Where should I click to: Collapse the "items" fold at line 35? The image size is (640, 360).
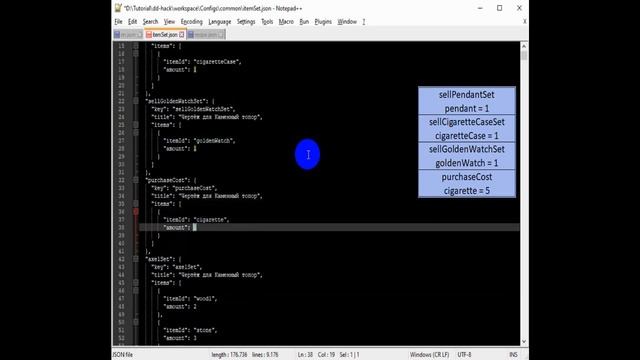[136, 204]
